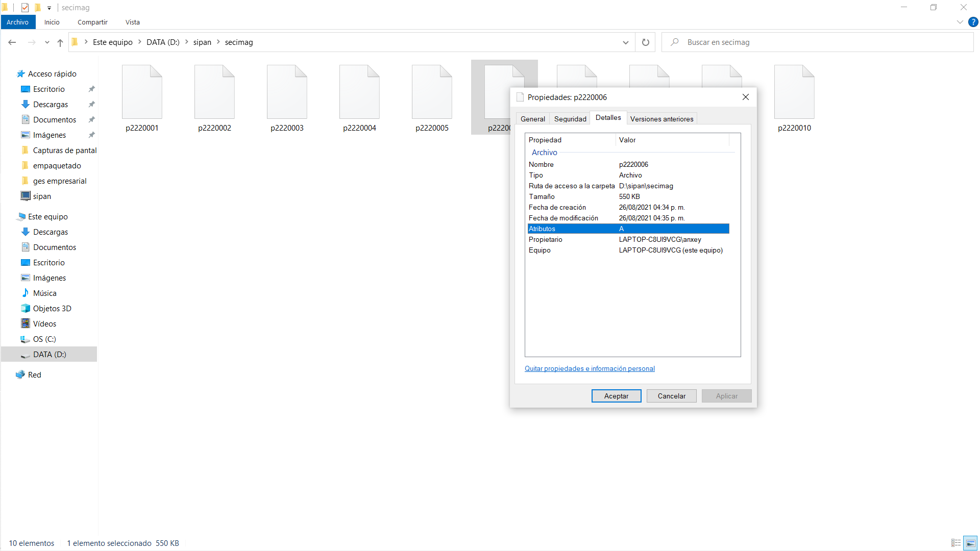Click the Buscar en secimag search field
The height and width of the screenshot is (551, 980).
[817, 42]
